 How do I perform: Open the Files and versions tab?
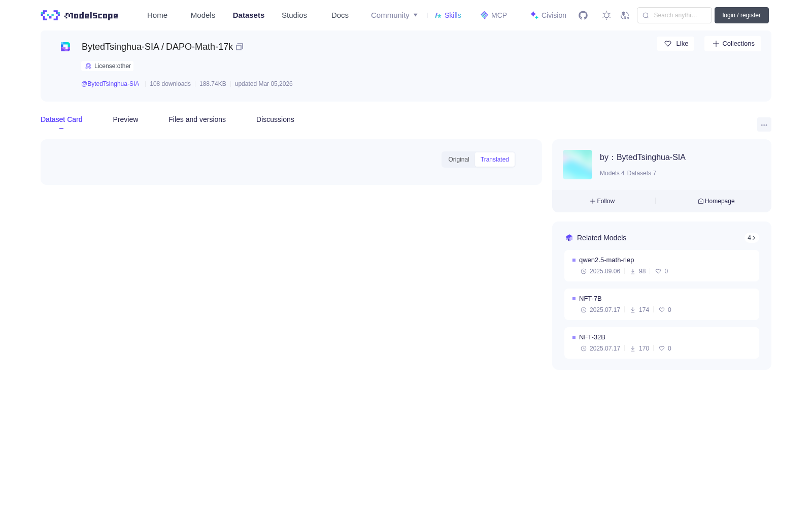pyautogui.click(x=197, y=119)
